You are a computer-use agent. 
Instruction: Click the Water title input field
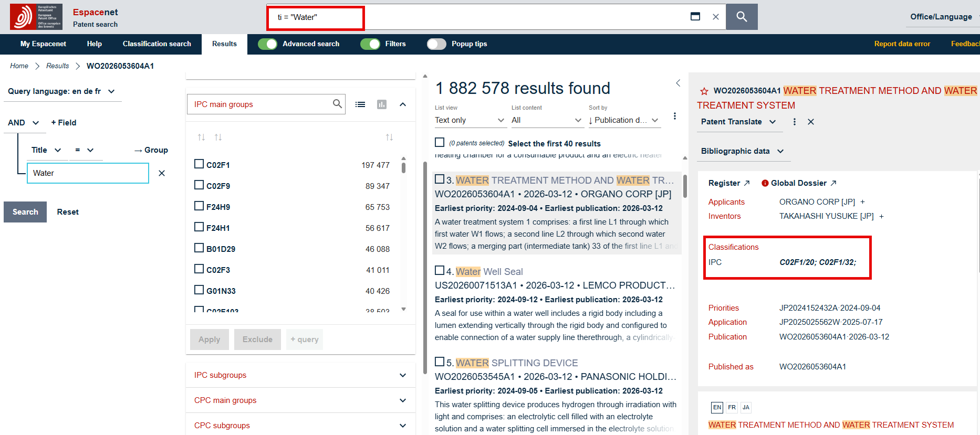pos(88,173)
